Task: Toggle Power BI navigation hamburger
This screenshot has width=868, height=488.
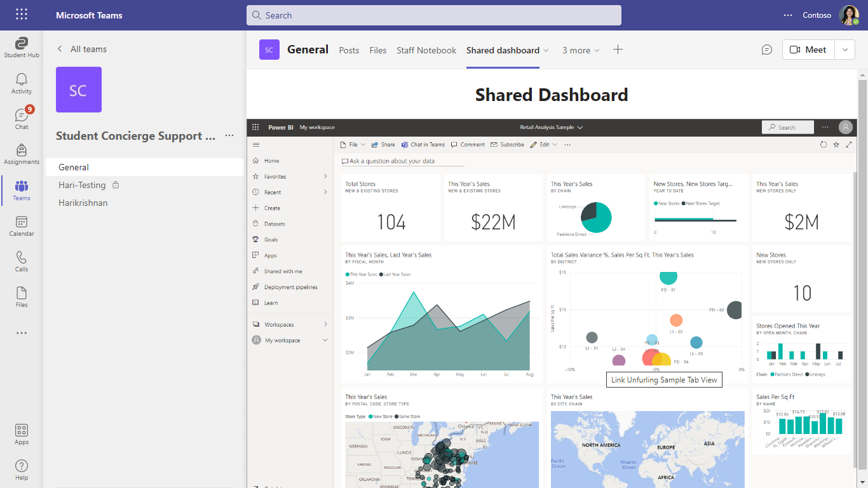Action: click(256, 145)
